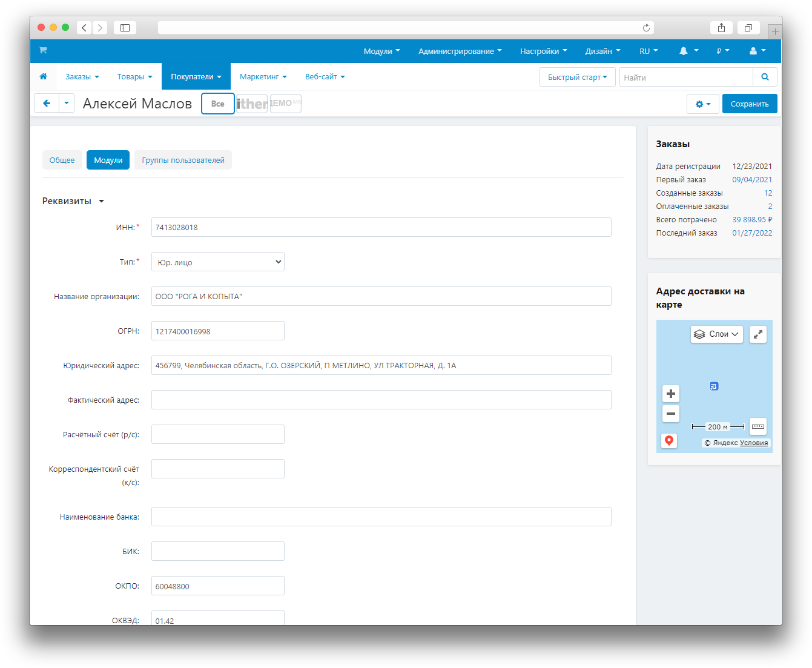Click the back arrow button
The height and width of the screenshot is (668, 812).
47,104
